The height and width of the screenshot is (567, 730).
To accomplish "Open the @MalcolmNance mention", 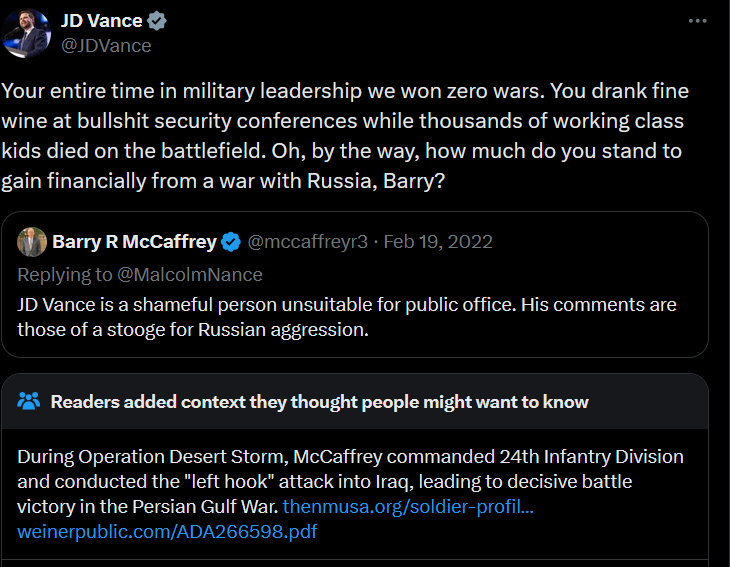I will click(190, 275).
